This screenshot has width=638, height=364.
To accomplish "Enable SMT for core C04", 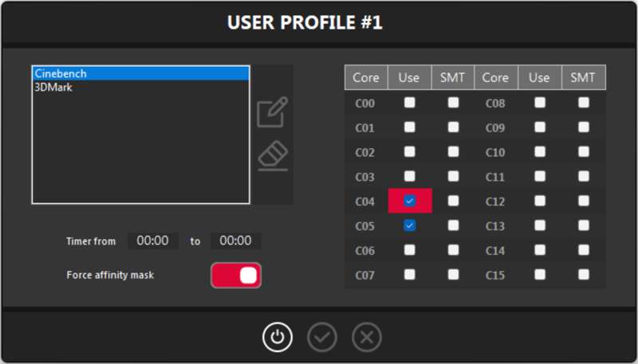I will pyautogui.click(x=453, y=202).
